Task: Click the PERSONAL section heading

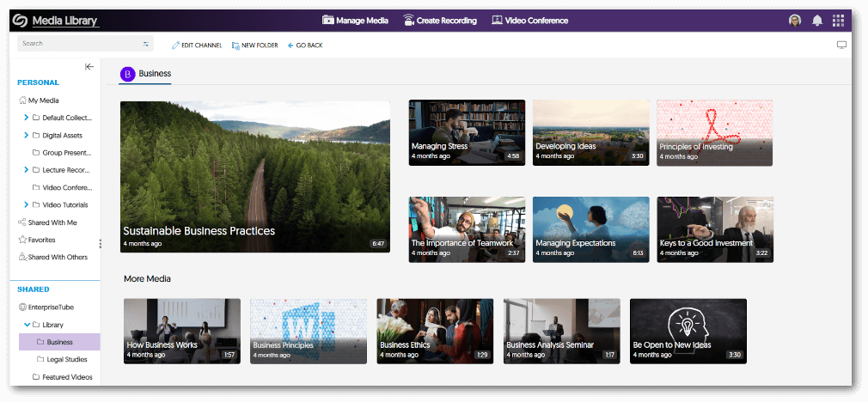Action: (38, 82)
